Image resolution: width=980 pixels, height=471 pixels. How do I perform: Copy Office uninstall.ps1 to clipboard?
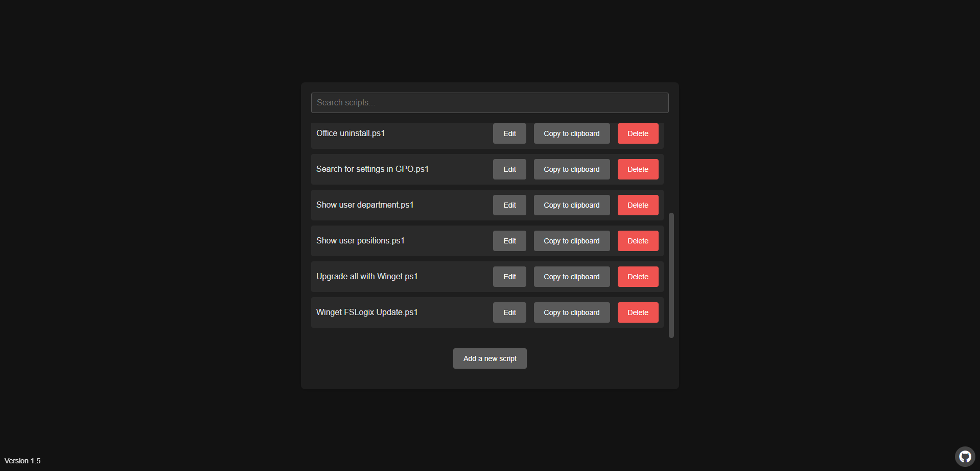click(x=571, y=133)
